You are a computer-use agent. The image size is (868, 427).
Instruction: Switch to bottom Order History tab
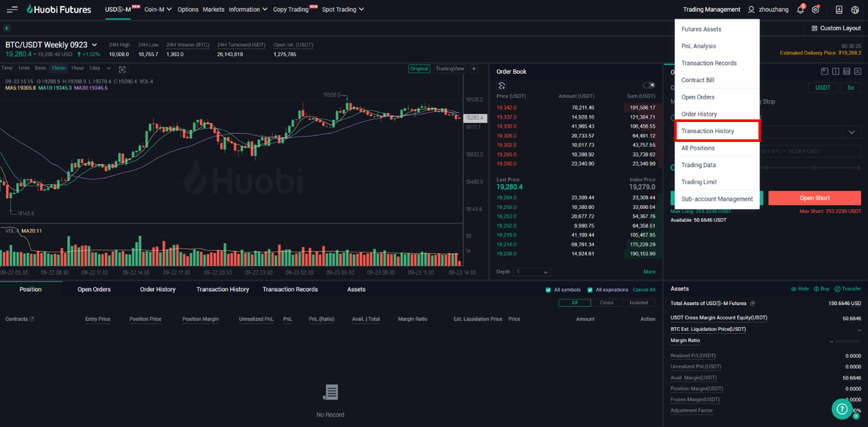[158, 289]
